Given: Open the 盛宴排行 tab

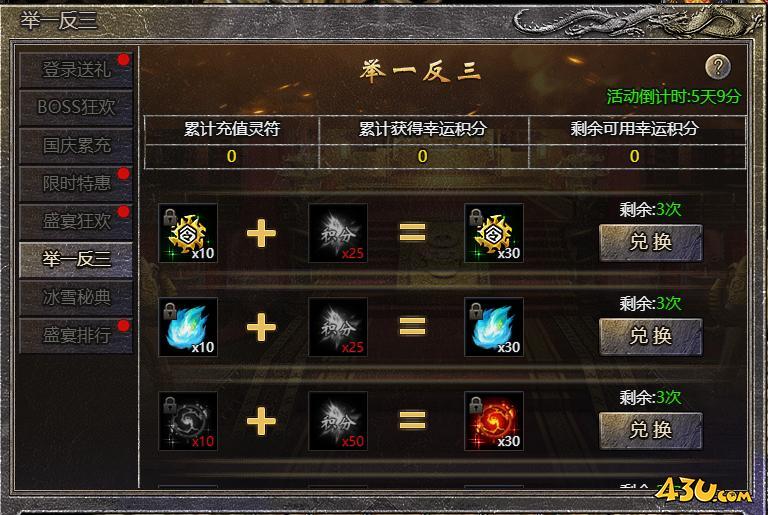Looking at the screenshot, I should [x=76, y=335].
